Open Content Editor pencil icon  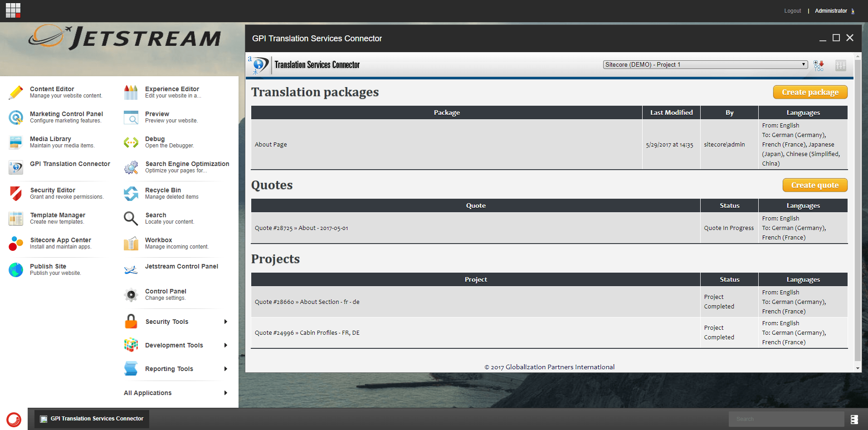tap(16, 93)
